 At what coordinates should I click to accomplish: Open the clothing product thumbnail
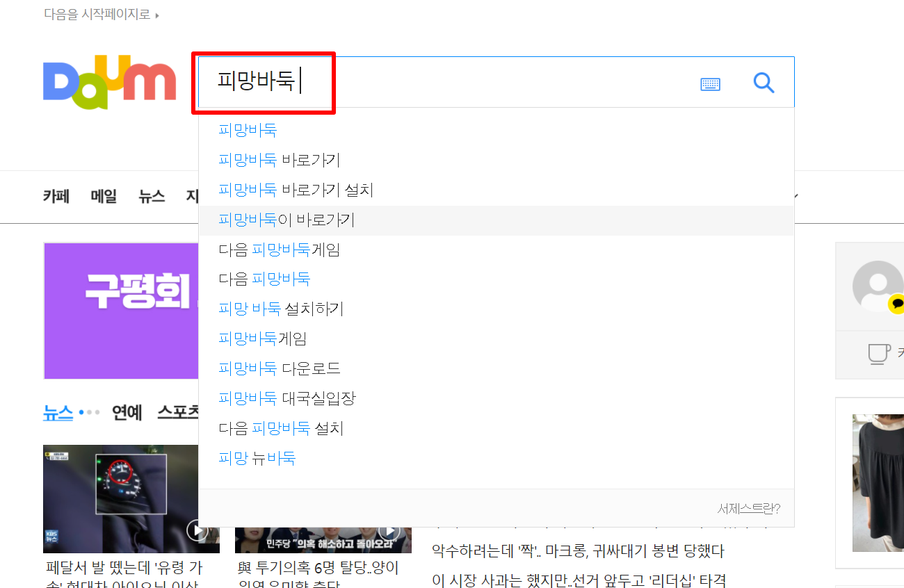[x=878, y=483]
